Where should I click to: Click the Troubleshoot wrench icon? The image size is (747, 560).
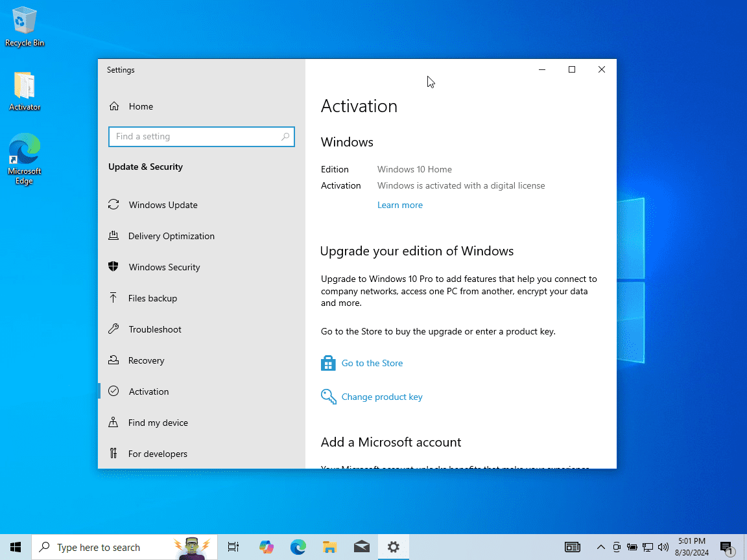[x=113, y=329]
